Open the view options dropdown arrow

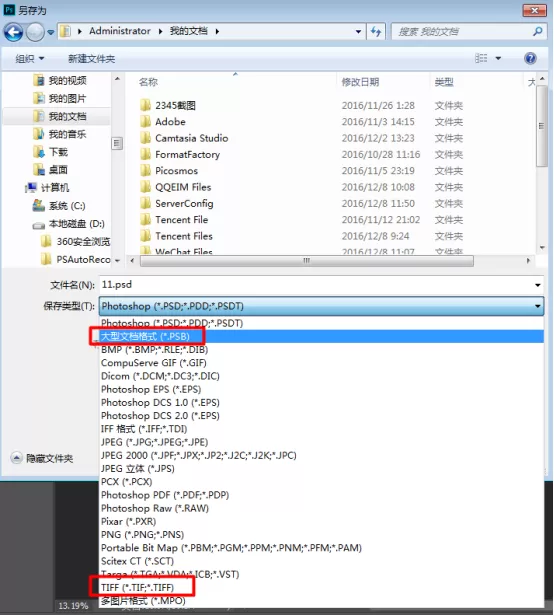tap(498, 58)
